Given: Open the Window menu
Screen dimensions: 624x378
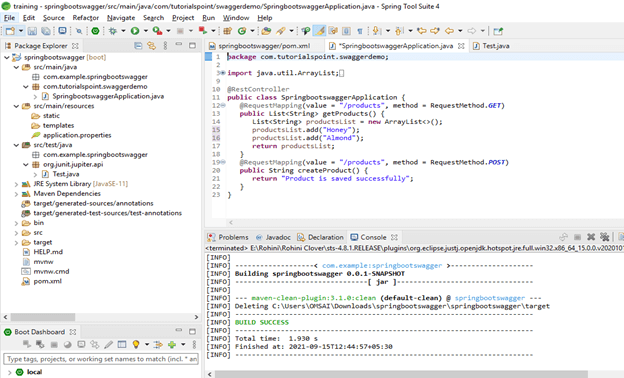Looking at the screenshot, I should tap(236, 18).
